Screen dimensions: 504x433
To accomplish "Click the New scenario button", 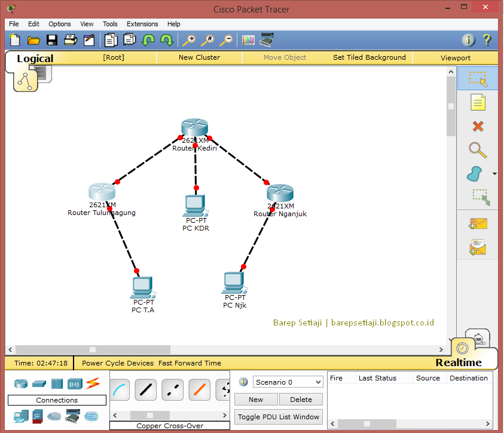I will pos(256,399).
